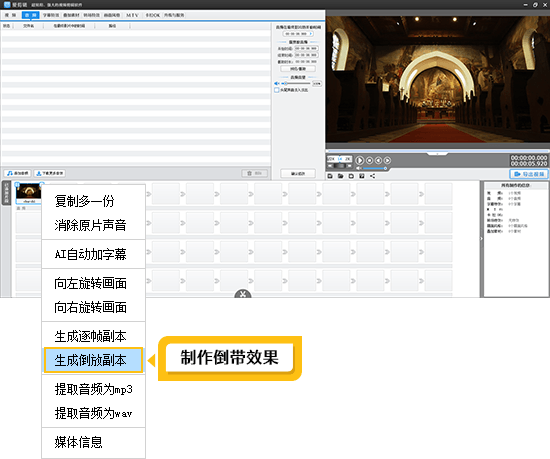Viewport: 550px width, 459px height.
Task: Click the 确认修改 confirm button
Action: click(x=298, y=174)
